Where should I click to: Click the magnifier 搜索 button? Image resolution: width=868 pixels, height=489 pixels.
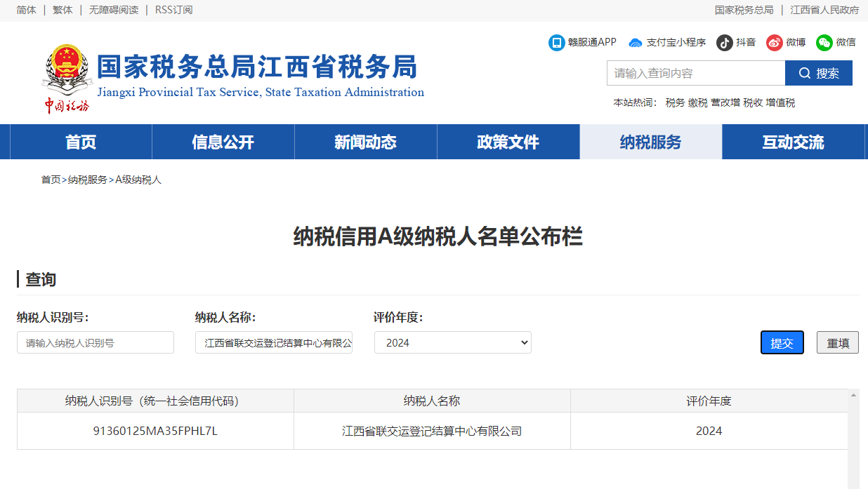[x=818, y=73]
